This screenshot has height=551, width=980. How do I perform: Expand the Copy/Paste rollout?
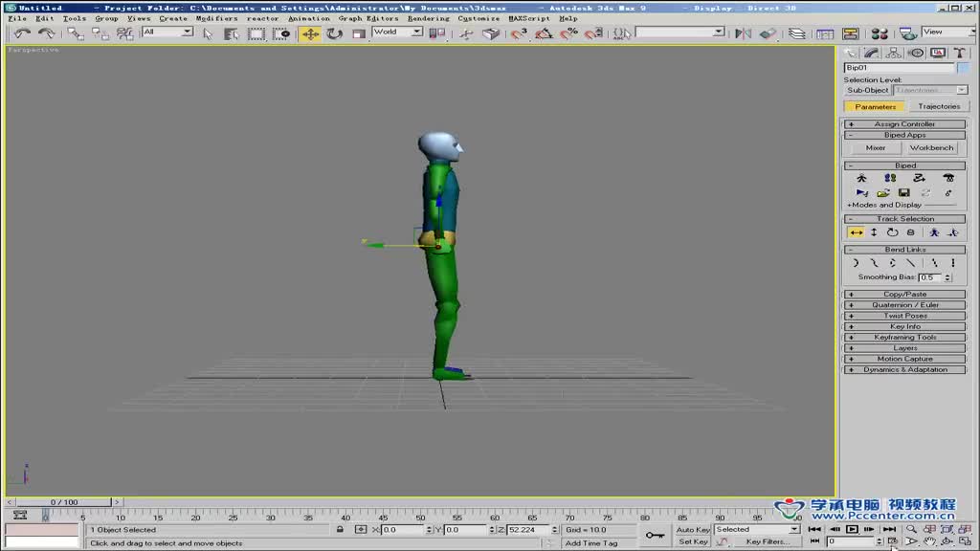click(904, 295)
